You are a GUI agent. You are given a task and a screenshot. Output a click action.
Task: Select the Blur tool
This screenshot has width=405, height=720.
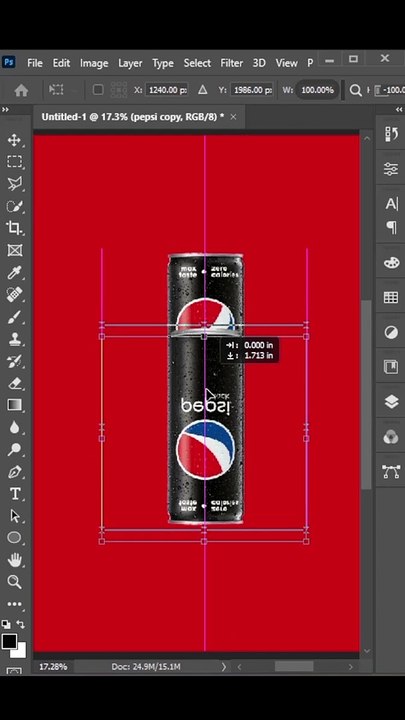pyautogui.click(x=14, y=427)
